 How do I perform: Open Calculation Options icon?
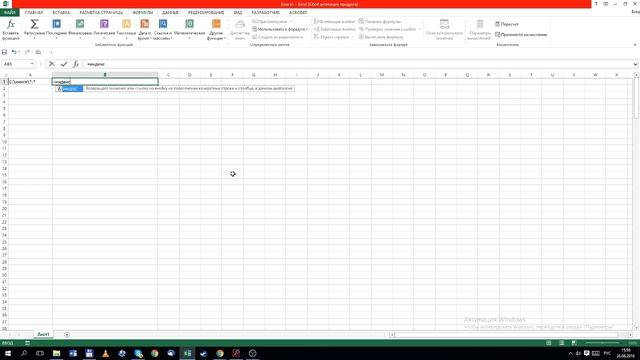(480, 24)
